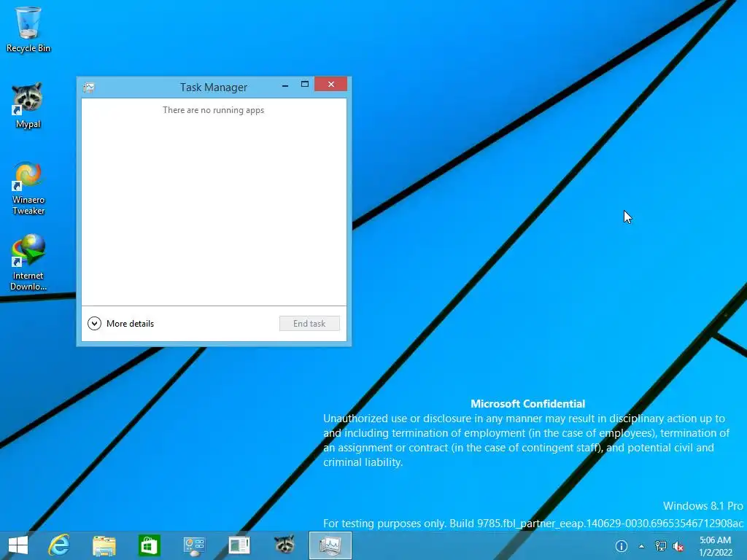
Task: Click 'There are no running apps' text
Action: click(214, 110)
